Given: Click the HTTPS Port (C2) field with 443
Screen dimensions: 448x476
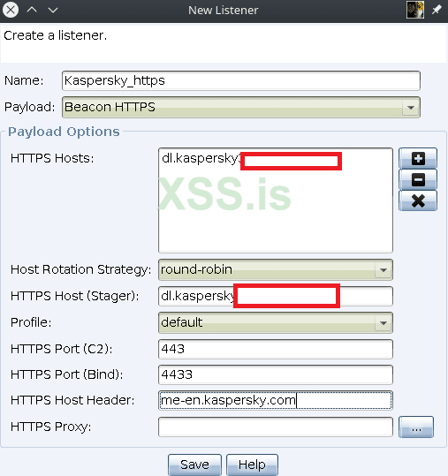Looking at the screenshot, I should [x=276, y=349].
